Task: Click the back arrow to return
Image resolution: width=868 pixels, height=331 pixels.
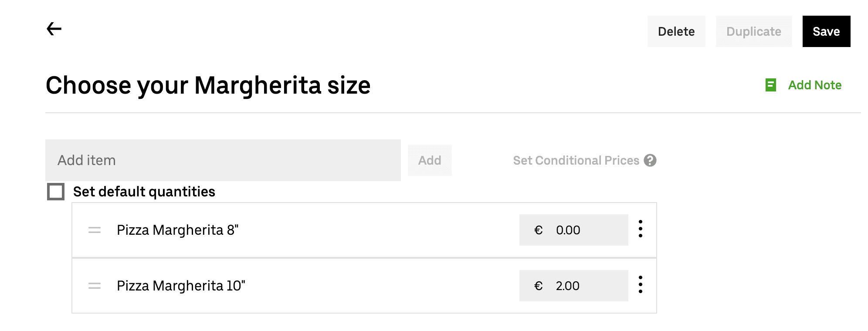Action: (53, 29)
